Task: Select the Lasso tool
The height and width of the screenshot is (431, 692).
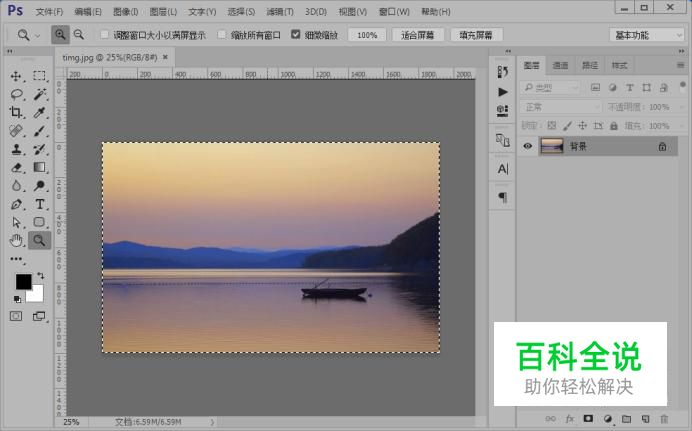Action: [16, 94]
